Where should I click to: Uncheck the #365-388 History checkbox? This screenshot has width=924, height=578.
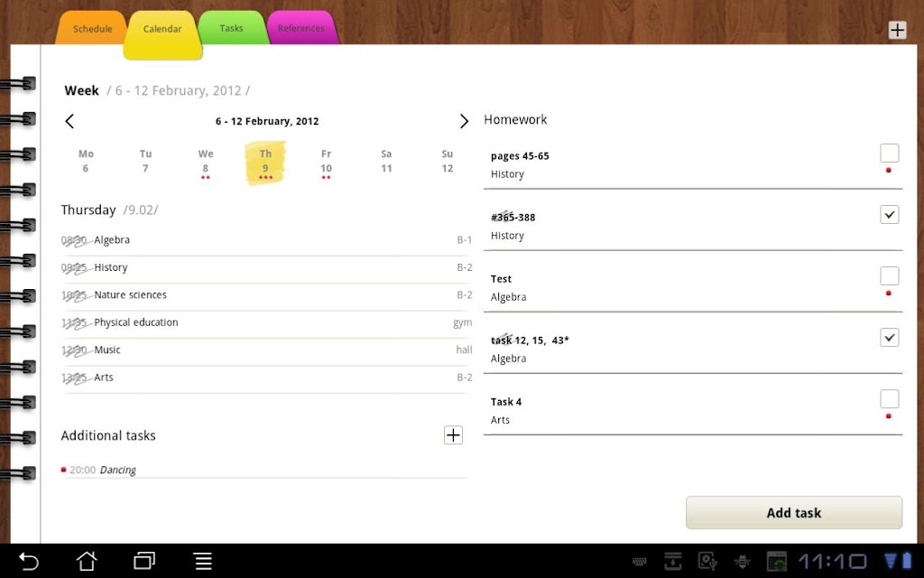point(889,214)
